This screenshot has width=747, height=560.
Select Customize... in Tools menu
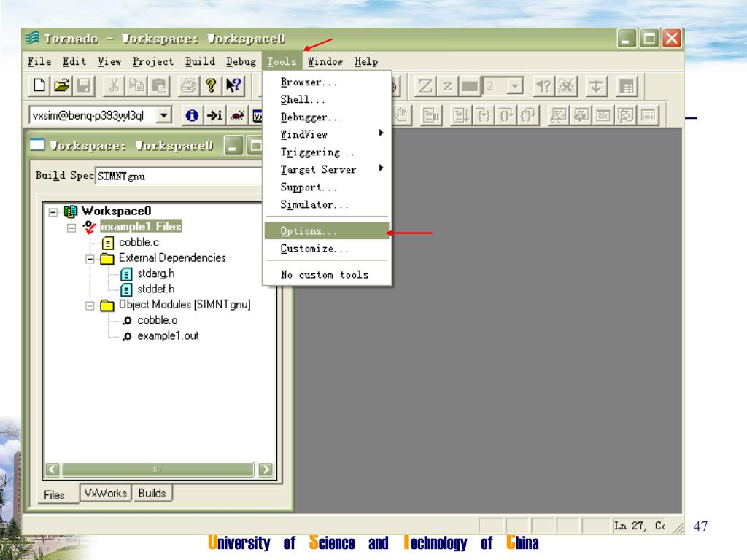click(x=327, y=249)
